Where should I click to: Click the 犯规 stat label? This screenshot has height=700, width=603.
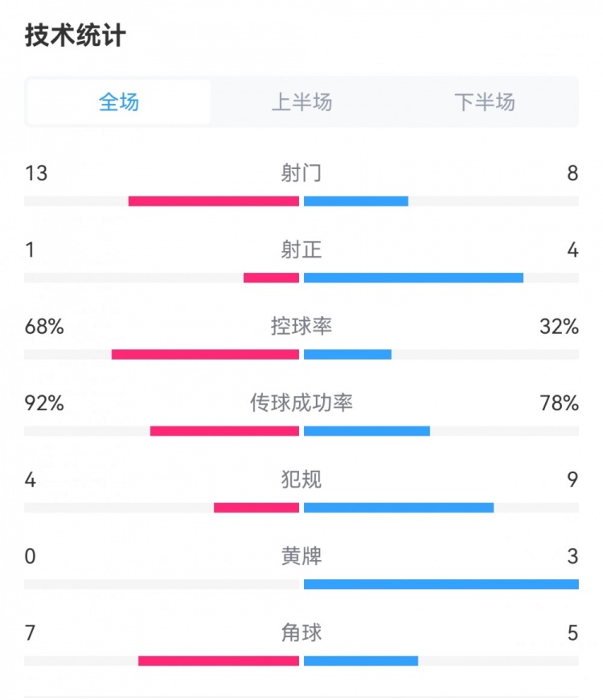(x=301, y=480)
